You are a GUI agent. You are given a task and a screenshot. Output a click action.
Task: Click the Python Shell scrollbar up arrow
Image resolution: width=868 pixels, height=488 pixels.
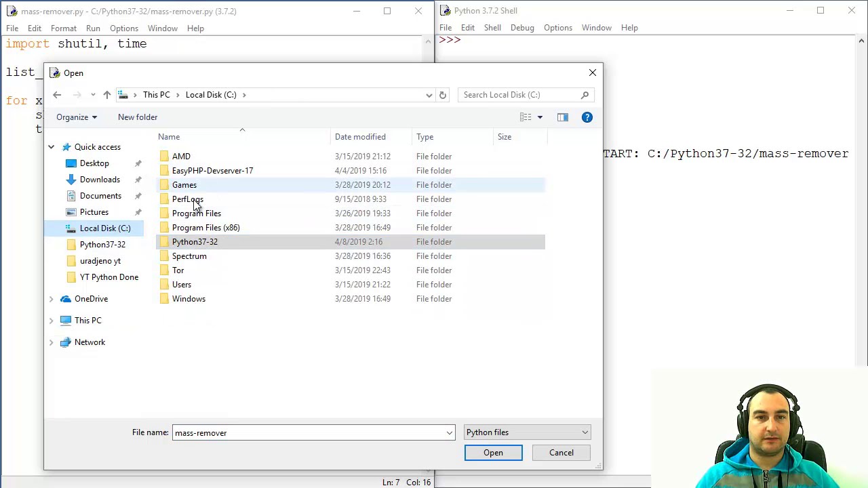861,41
